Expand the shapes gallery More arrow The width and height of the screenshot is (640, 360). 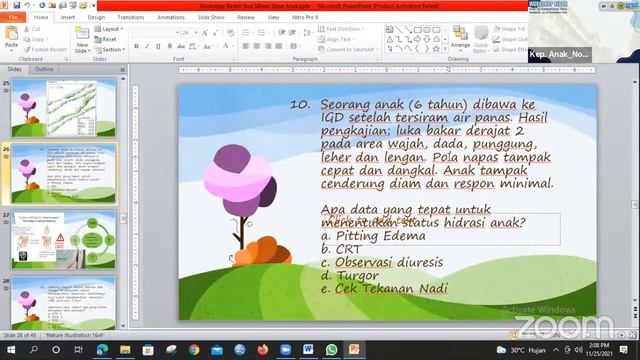(445, 49)
